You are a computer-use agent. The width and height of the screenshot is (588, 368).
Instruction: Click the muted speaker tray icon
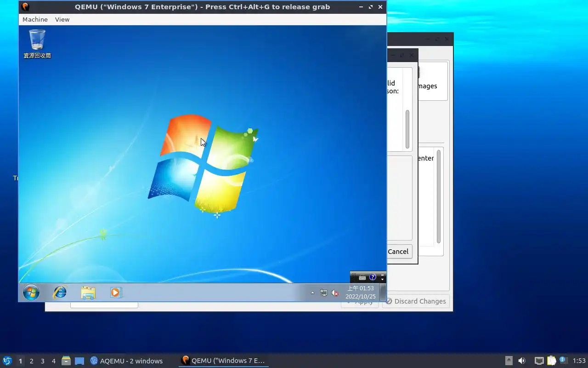pyautogui.click(x=335, y=293)
